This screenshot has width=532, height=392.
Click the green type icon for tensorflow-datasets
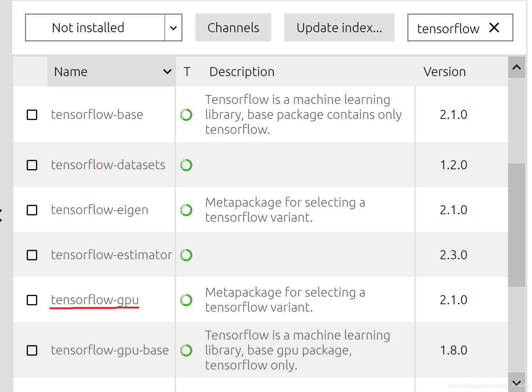coord(186,165)
